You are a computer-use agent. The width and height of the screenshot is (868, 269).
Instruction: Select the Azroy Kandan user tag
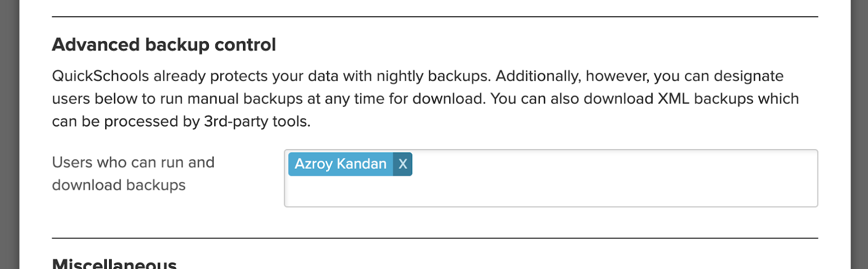[340, 164]
